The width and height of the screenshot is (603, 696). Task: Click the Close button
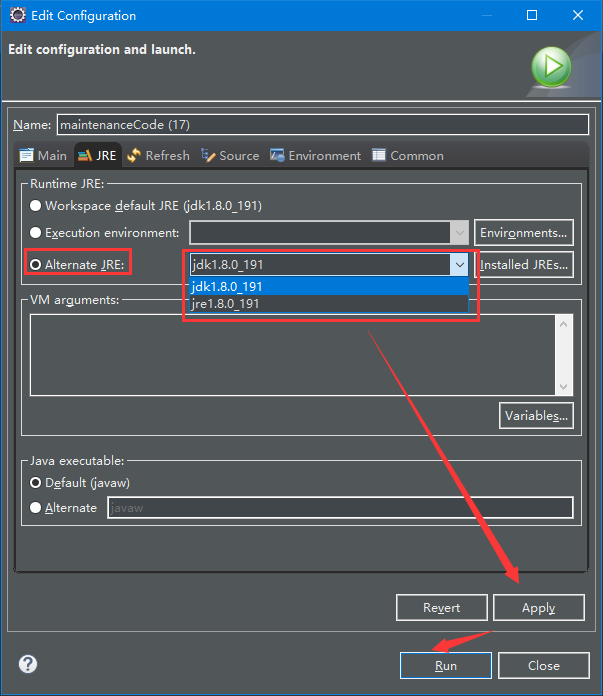click(x=544, y=665)
